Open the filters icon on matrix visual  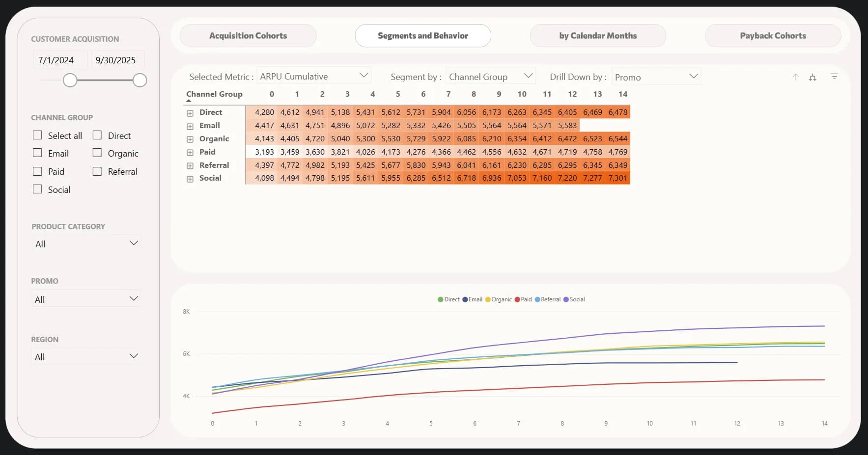(834, 77)
